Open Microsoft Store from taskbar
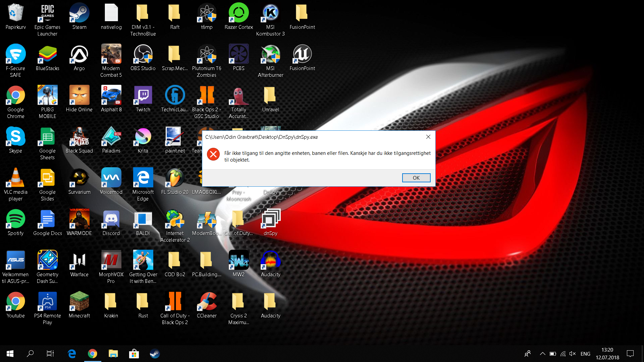The width and height of the screenshot is (644, 362). pyautogui.click(x=134, y=354)
